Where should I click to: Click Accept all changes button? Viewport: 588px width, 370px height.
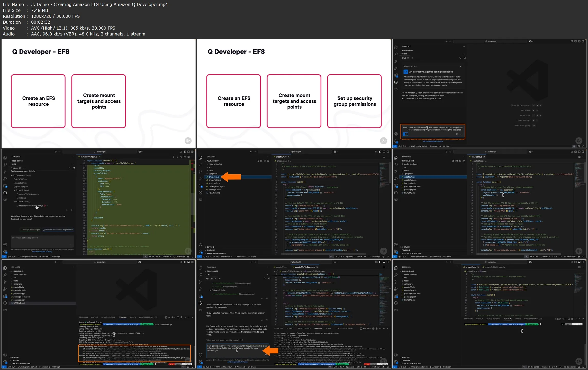pos(30,230)
